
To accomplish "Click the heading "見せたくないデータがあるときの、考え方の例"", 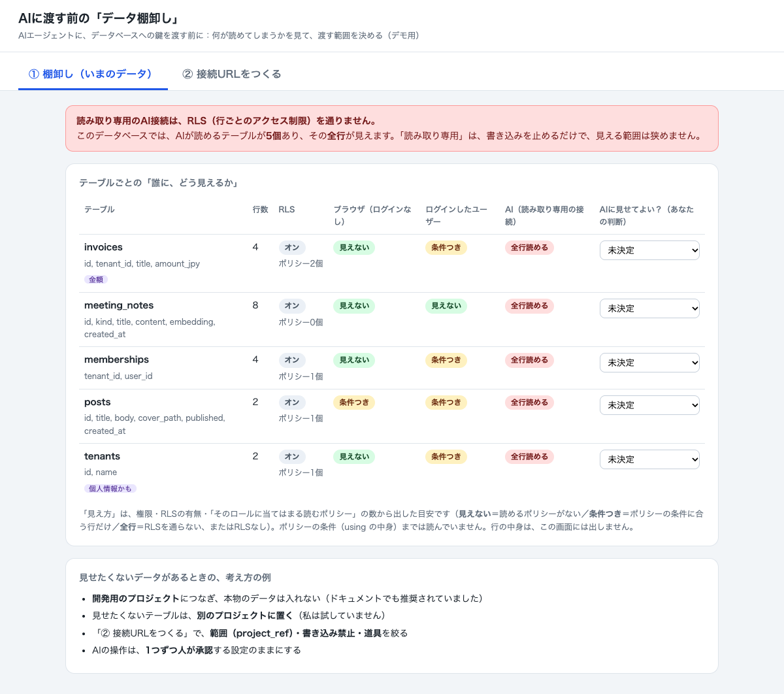I will point(175,578).
